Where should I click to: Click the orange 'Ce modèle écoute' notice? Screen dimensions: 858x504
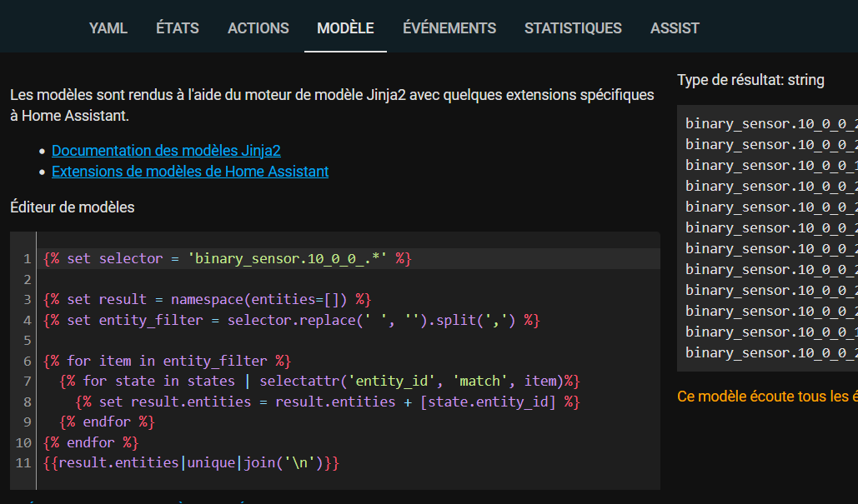[x=767, y=397]
